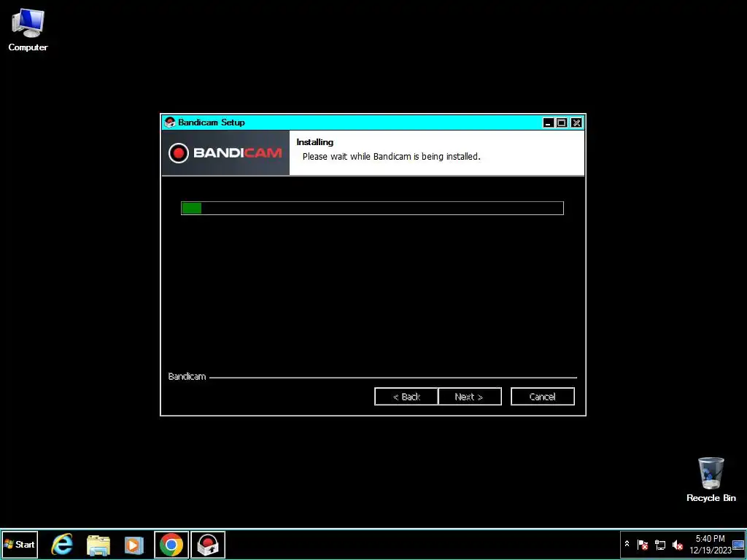Open the clock showing 5:40 PM

(710, 539)
